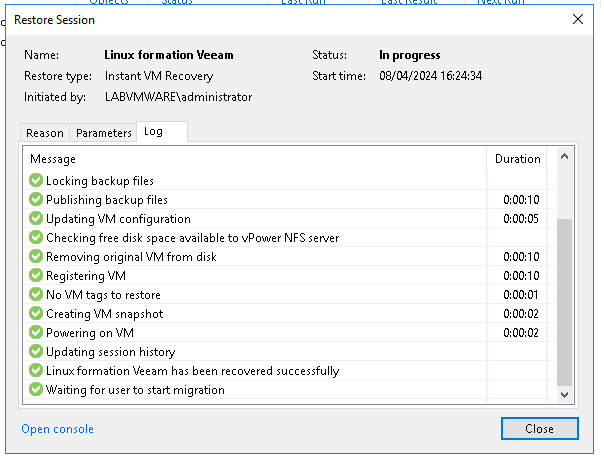Click the log vertical scrollbar thumb

[565, 302]
